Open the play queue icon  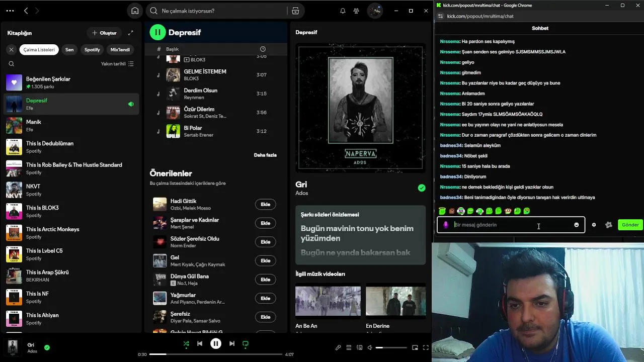coord(349,347)
